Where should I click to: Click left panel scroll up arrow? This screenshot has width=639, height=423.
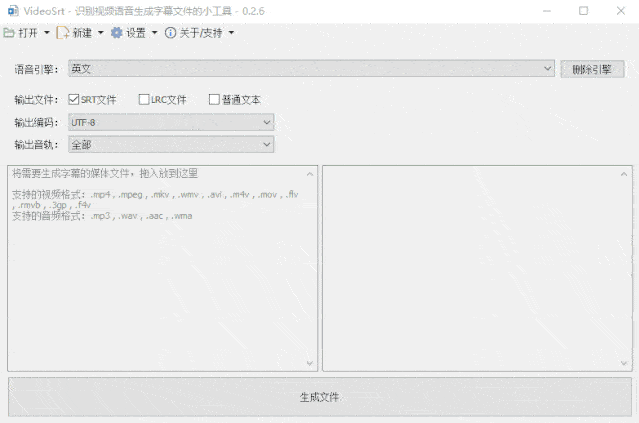pyautogui.click(x=310, y=174)
